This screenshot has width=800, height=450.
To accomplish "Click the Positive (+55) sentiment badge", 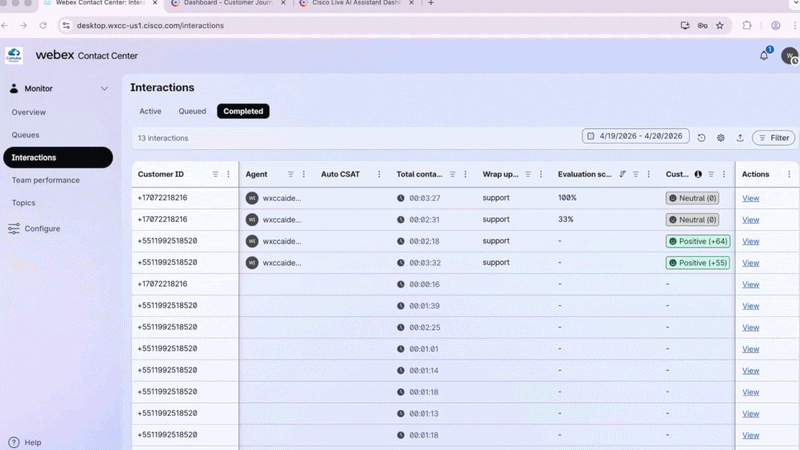I will click(x=698, y=263).
